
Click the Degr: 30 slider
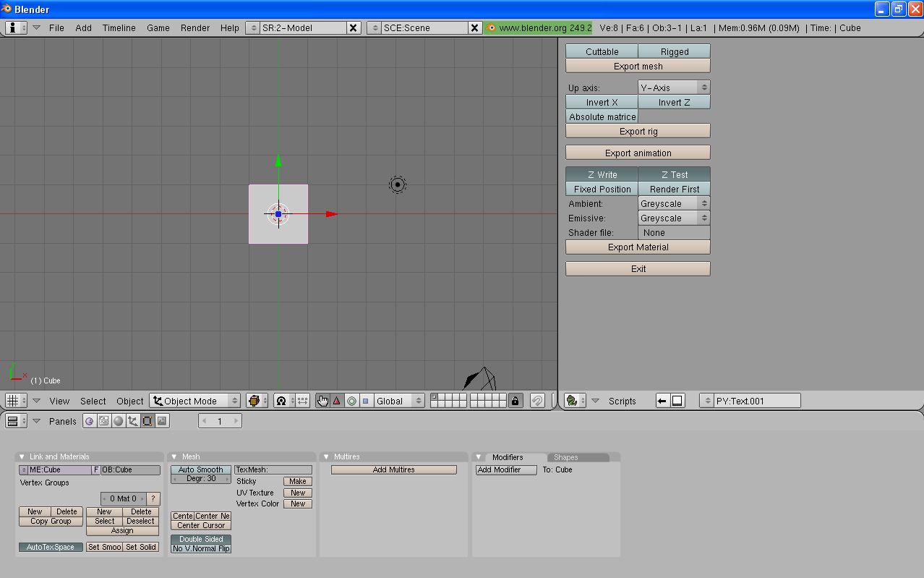coord(201,479)
